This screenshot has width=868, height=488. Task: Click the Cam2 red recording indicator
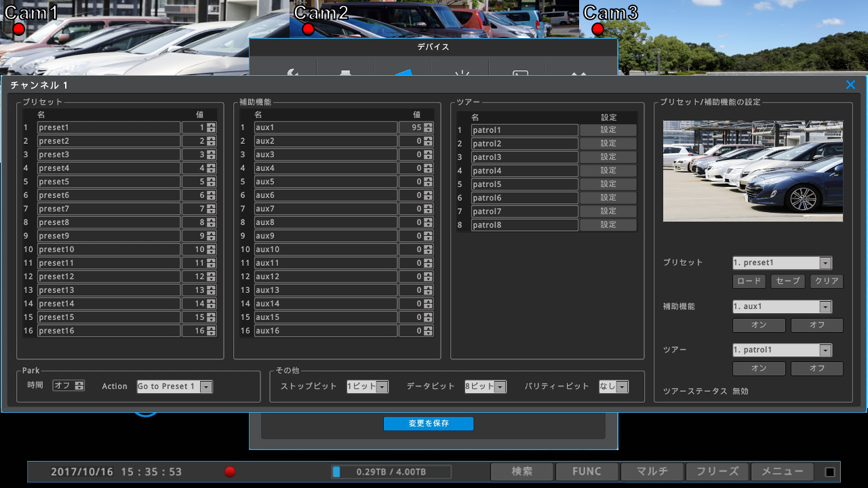(x=308, y=29)
